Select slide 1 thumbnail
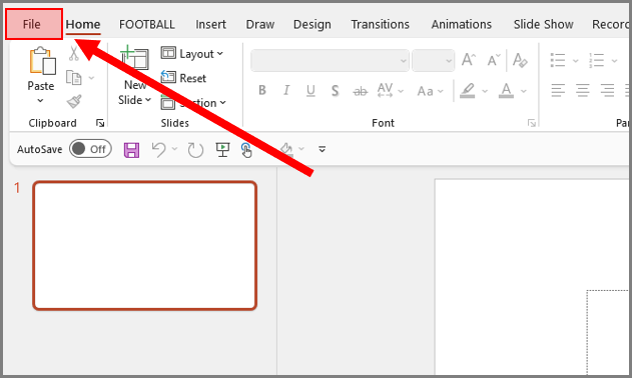 145,245
